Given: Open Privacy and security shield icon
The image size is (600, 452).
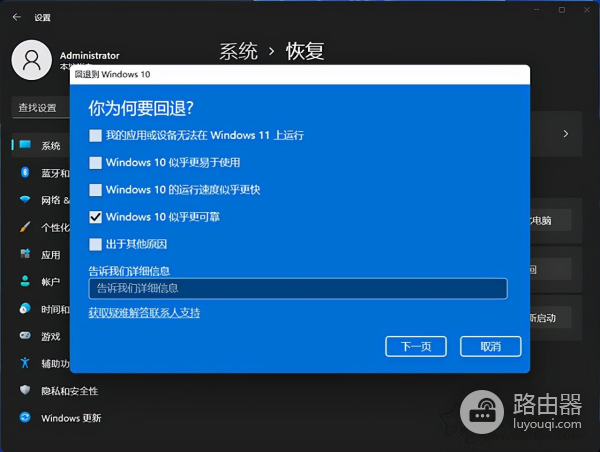Looking at the screenshot, I should tap(25, 390).
